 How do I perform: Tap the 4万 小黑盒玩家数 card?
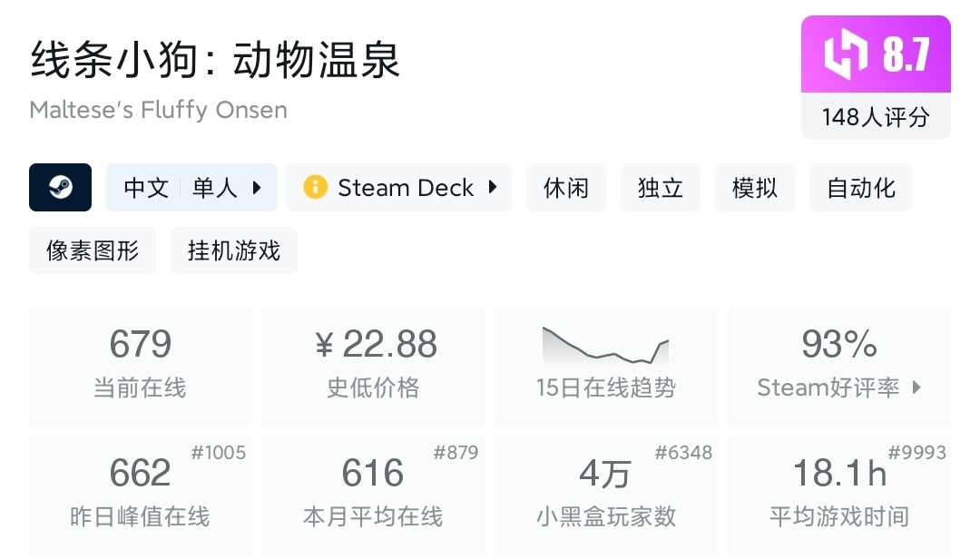pyautogui.click(x=605, y=495)
